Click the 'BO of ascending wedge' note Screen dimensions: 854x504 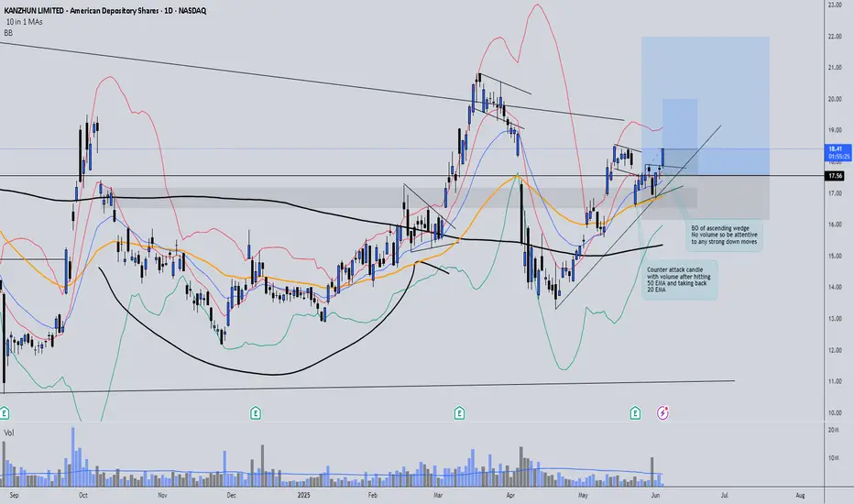725,235
